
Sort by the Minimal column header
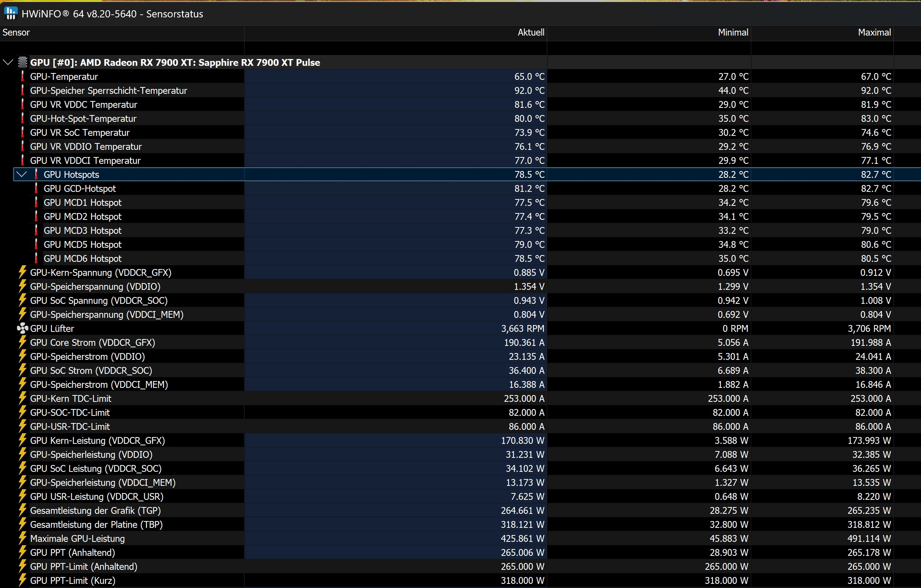click(733, 33)
